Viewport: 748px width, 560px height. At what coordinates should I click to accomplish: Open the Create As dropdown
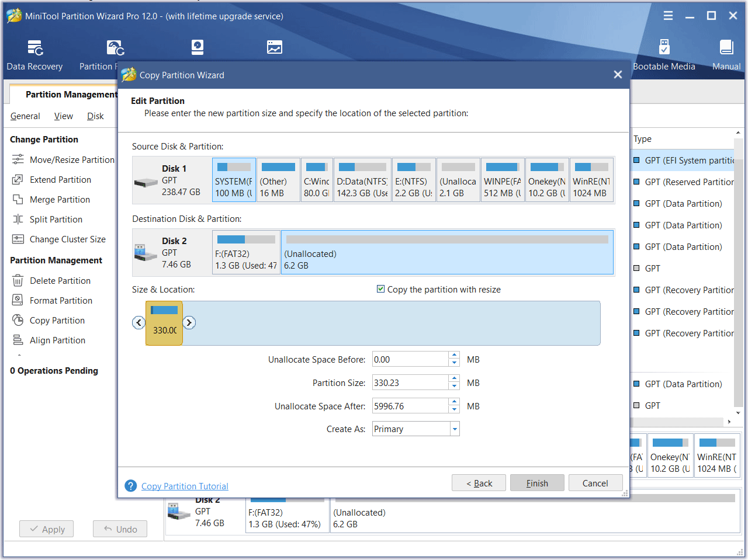(454, 429)
